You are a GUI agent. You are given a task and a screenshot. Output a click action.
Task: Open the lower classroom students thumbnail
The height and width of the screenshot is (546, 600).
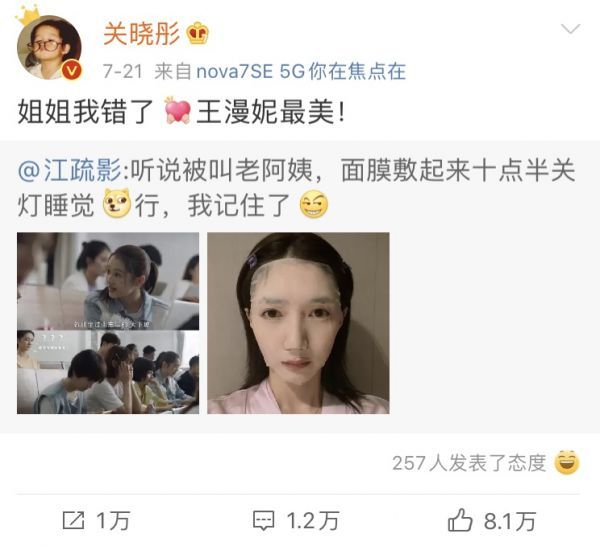coord(108,372)
